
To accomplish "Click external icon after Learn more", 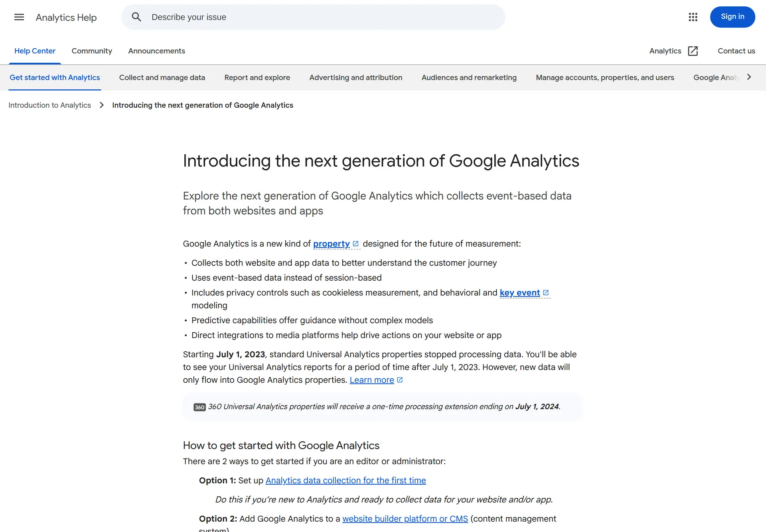I will pyautogui.click(x=400, y=380).
